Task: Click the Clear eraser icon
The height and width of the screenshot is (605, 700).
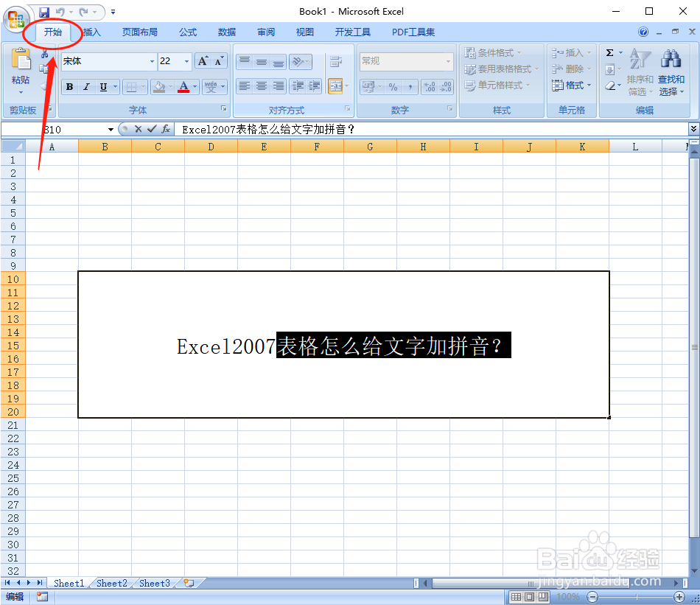Action: coord(610,85)
